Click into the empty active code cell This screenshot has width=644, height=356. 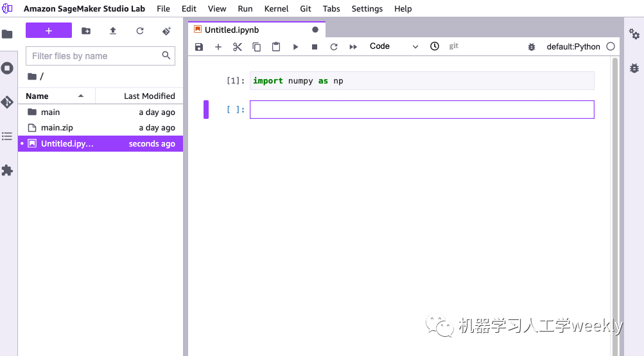pos(422,109)
